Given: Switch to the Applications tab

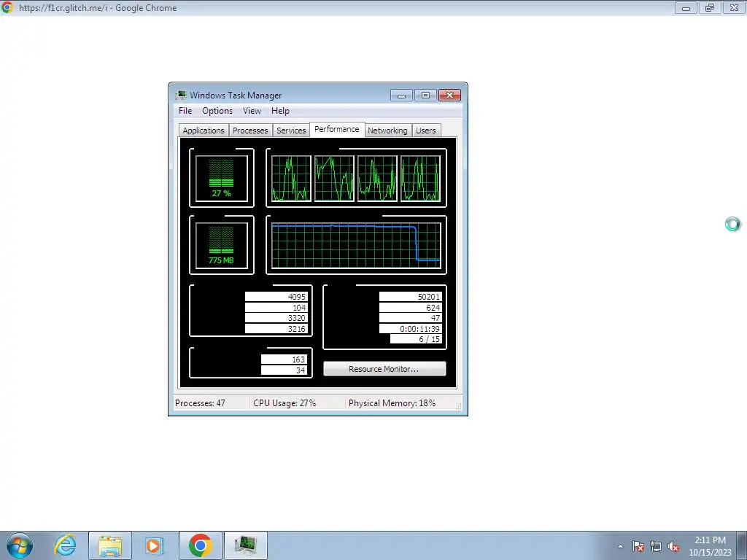Looking at the screenshot, I should coord(204,131).
